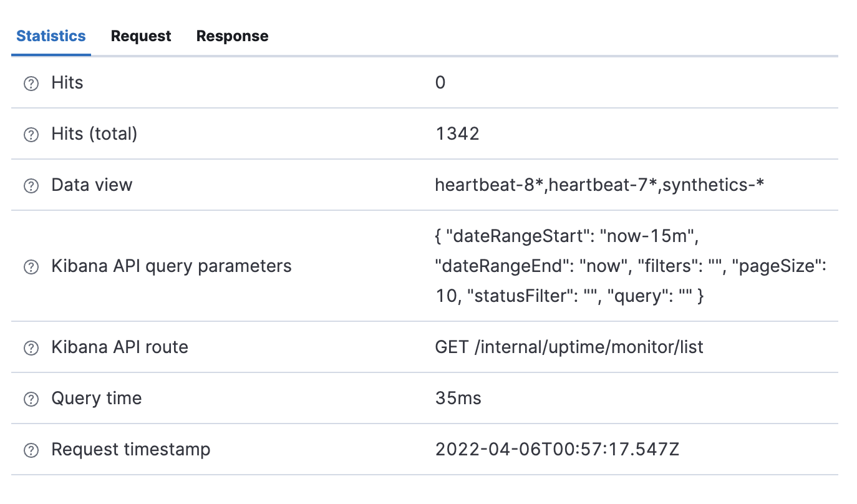Click the Request timestamp question mark icon
The image size is (857, 504).
pyautogui.click(x=31, y=450)
